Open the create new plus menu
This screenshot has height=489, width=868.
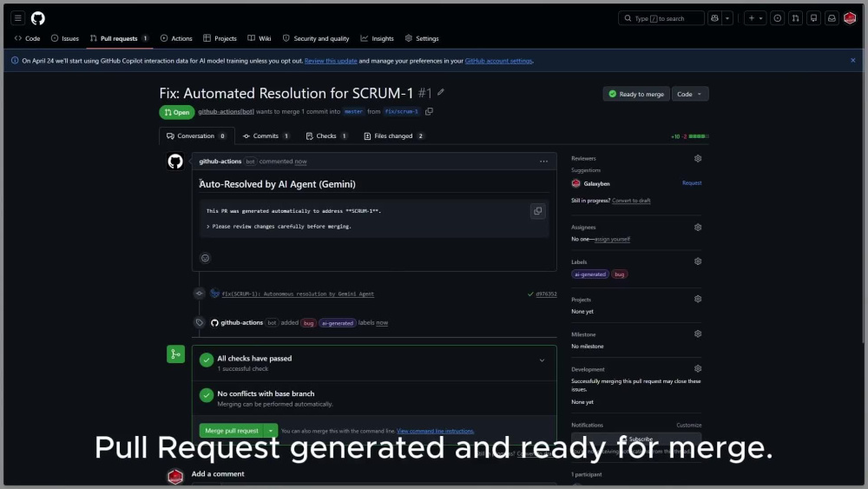click(x=755, y=18)
